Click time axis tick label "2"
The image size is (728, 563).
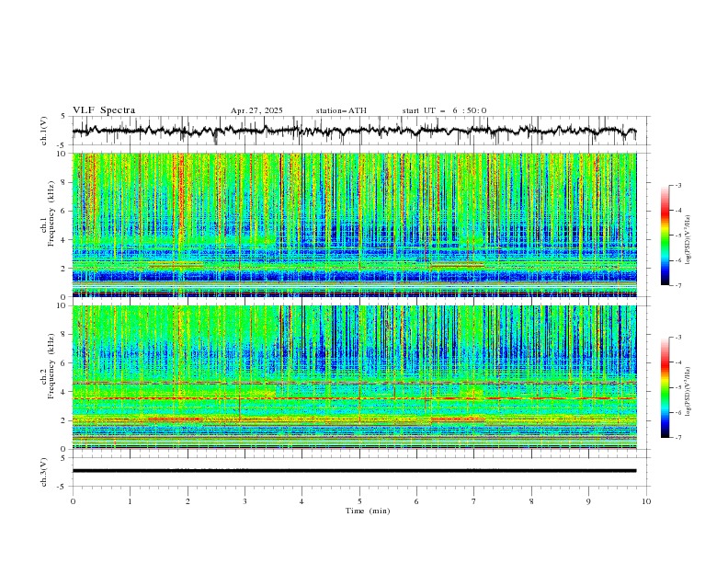coord(188,501)
